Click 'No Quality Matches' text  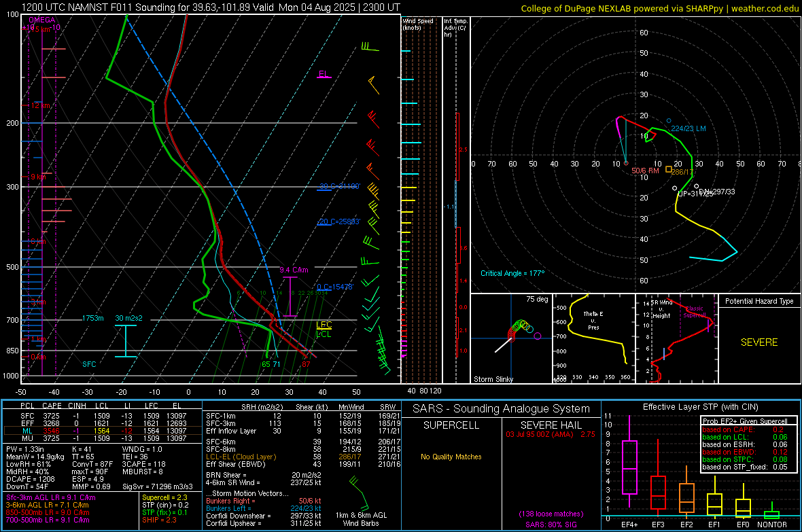click(x=451, y=457)
